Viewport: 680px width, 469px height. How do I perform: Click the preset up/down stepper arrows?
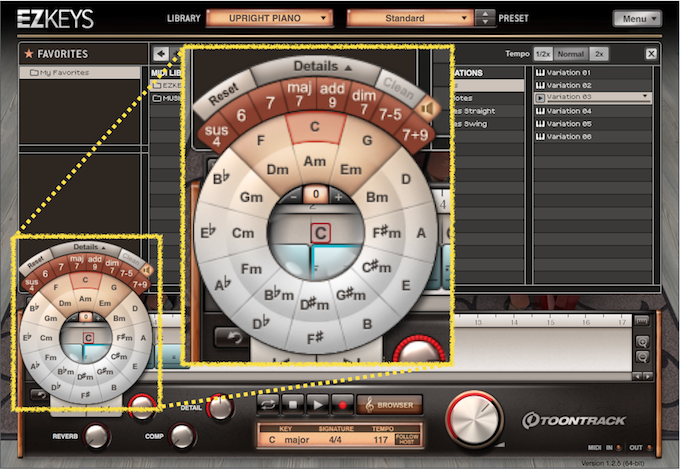[x=485, y=18]
